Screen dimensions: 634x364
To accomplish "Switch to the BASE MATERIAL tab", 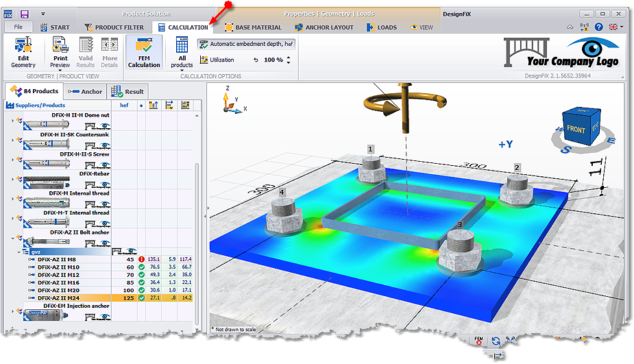I will tap(253, 27).
